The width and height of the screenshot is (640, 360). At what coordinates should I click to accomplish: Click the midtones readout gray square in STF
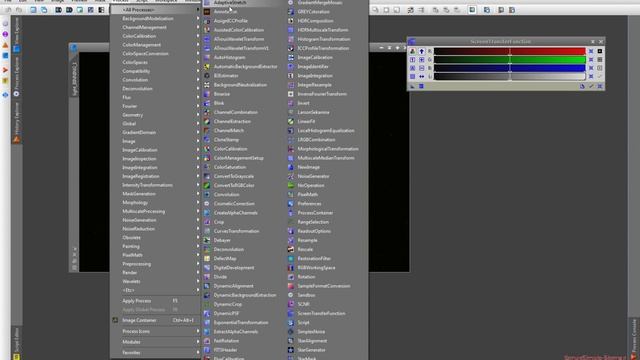pos(600,60)
